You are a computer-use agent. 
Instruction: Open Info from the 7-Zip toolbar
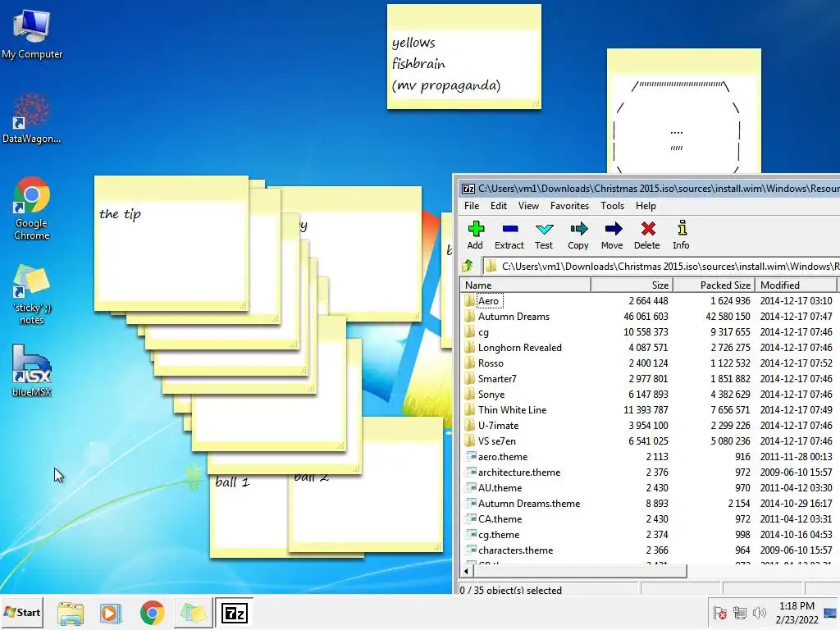coord(681,235)
